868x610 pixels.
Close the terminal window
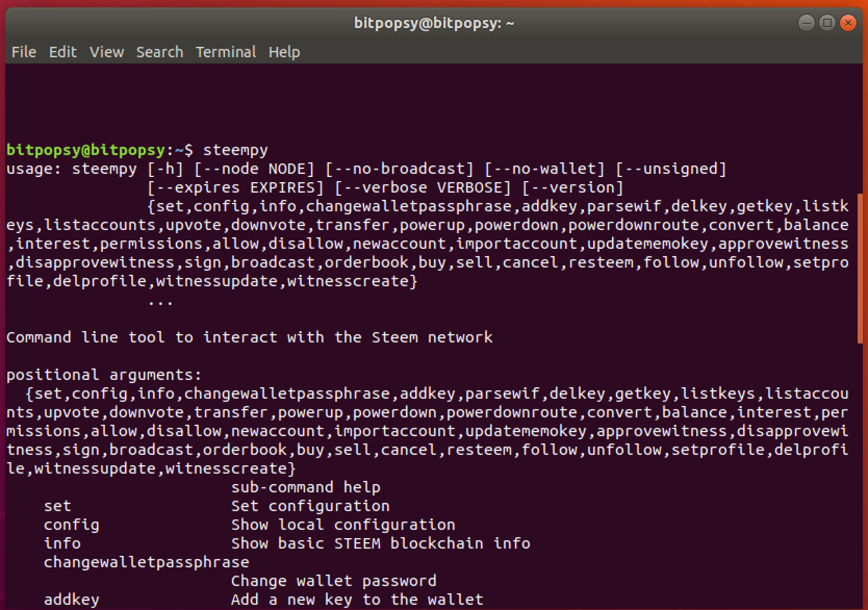[x=848, y=23]
